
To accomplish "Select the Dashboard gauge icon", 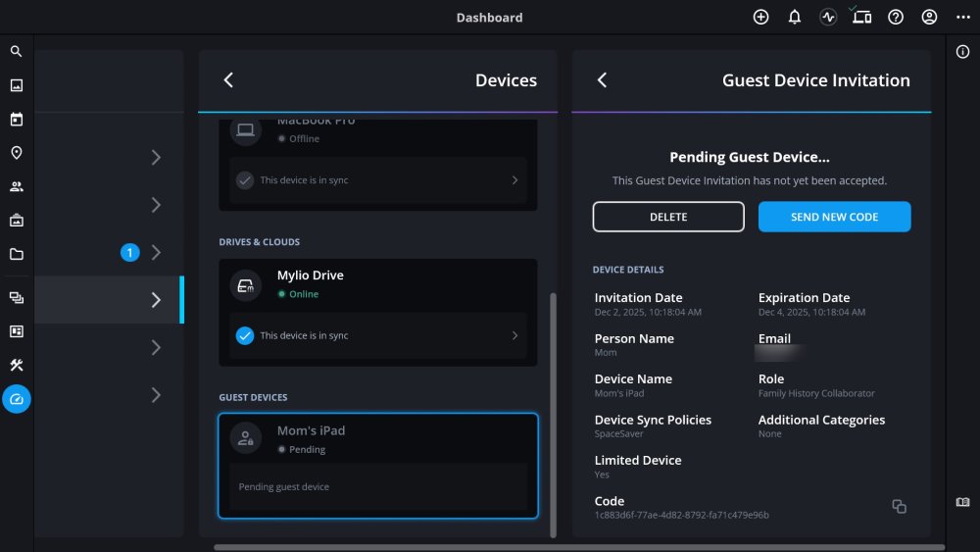I will click(x=17, y=399).
